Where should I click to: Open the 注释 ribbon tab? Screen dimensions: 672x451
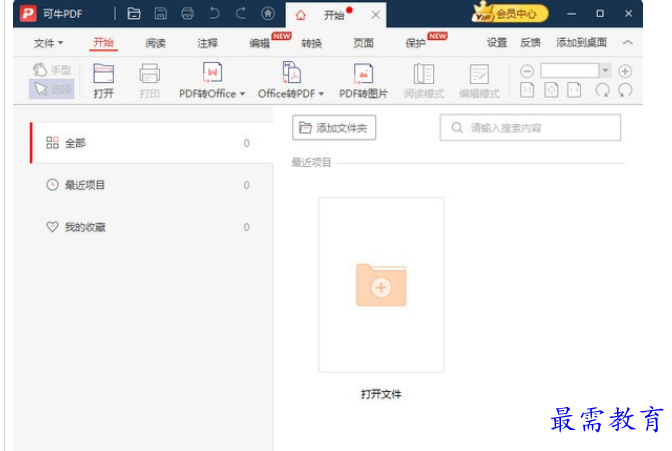[207, 43]
